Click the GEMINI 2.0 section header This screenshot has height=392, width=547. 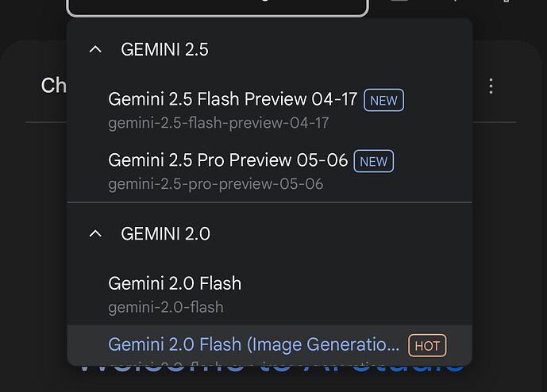click(165, 233)
